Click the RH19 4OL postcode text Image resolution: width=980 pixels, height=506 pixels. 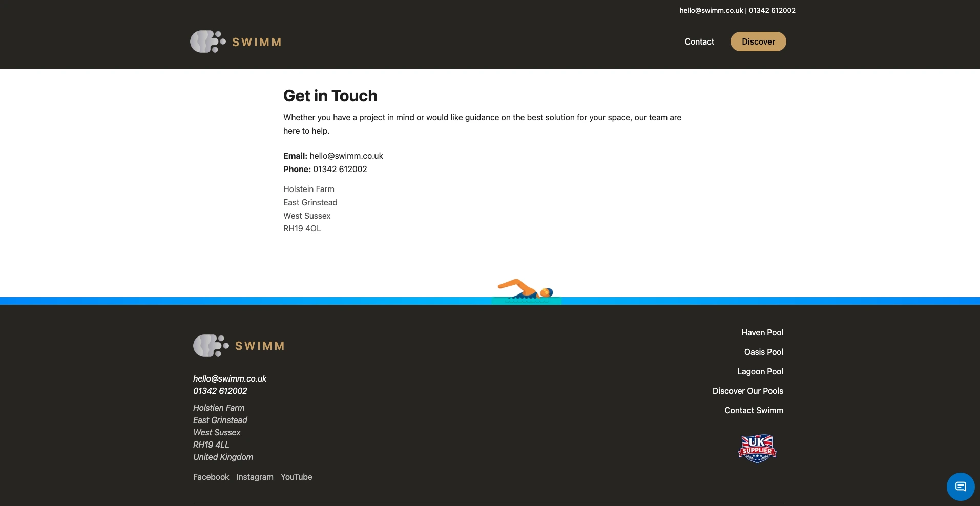(x=302, y=228)
